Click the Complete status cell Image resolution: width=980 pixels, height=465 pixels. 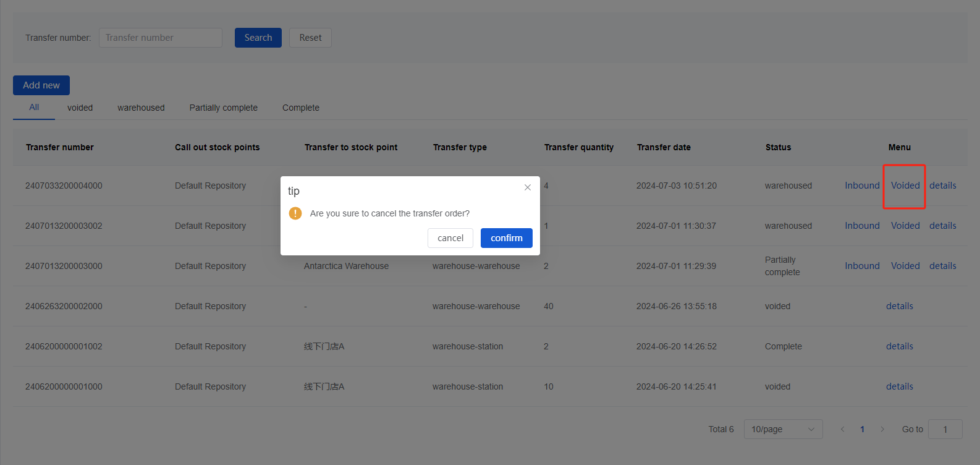tap(784, 346)
